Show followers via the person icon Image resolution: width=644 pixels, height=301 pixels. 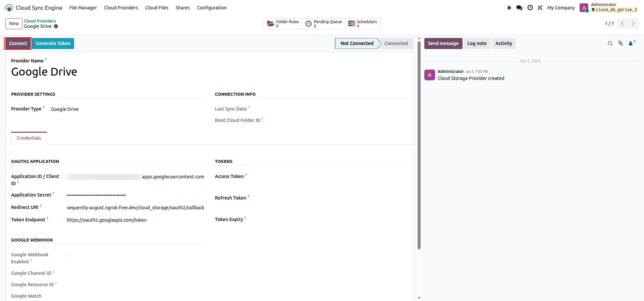point(632,43)
